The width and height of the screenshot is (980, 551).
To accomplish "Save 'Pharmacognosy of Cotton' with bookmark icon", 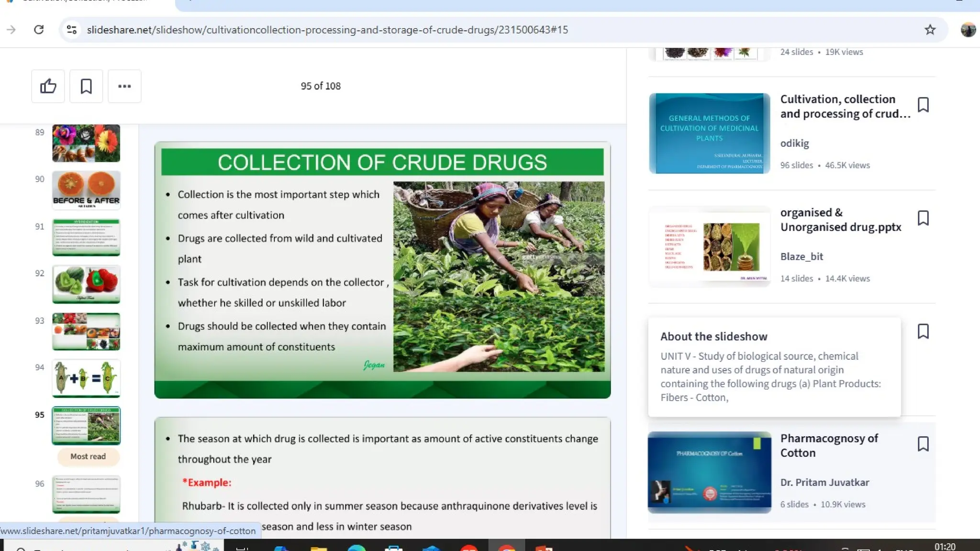I will tap(923, 444).
